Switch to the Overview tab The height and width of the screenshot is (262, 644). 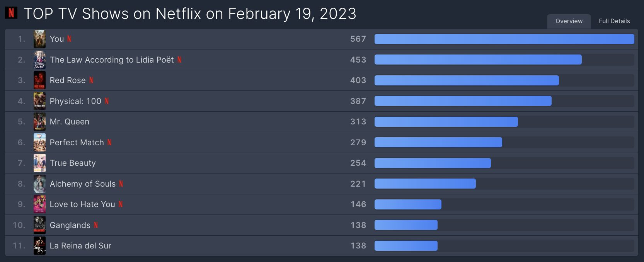tap(569, 21)
